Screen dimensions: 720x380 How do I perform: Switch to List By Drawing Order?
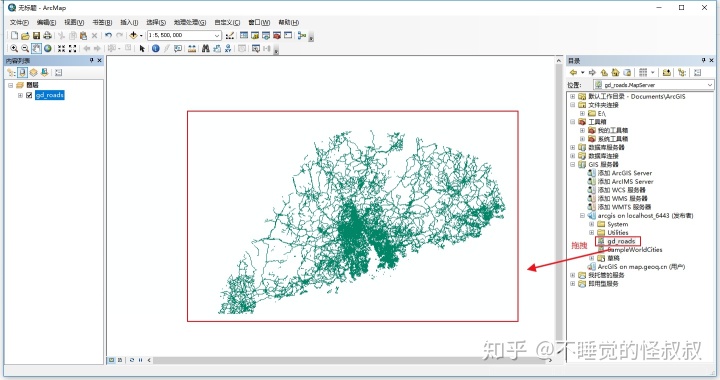[x=11, y=73]
